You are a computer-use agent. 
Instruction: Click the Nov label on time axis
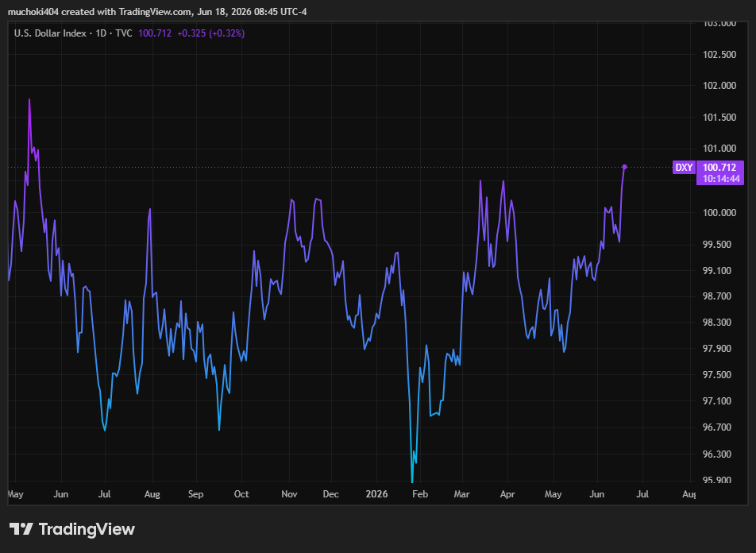pos(289,494)
